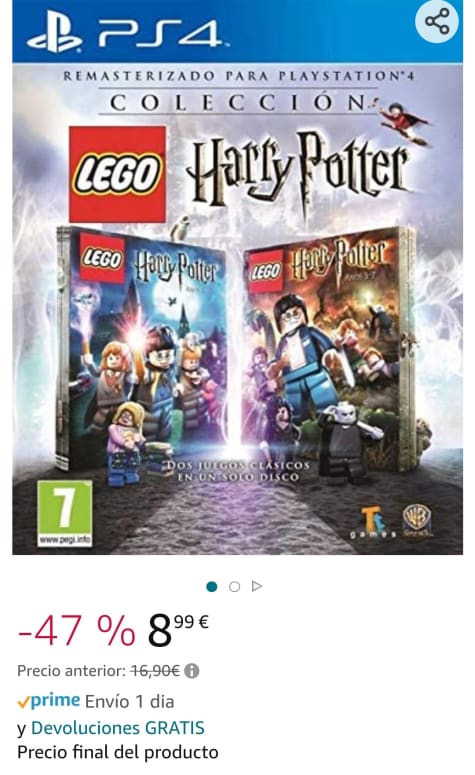This screenshot has height=775, width=475.
Task: Tap the Envío 1 día text
Action: point(130,701)
